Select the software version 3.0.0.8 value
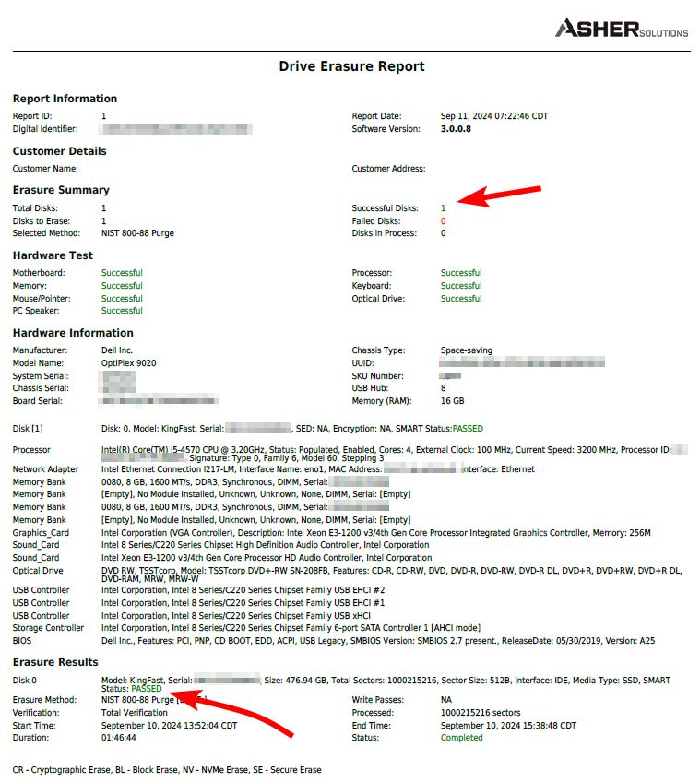The width and height of the screenshot is (700, 782). (x=456, y=129)
